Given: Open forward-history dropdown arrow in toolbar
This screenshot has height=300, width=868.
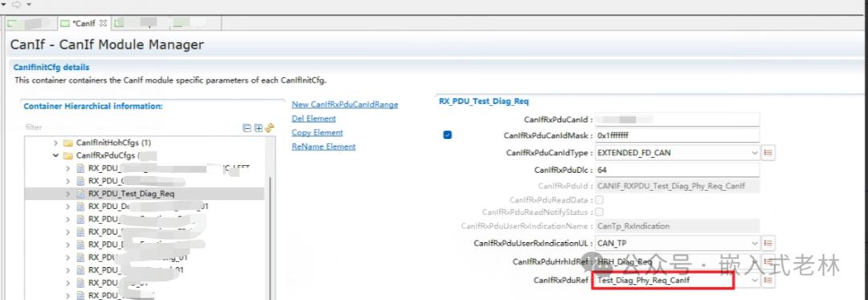Looking at the screenshot, I should (29, 5).
